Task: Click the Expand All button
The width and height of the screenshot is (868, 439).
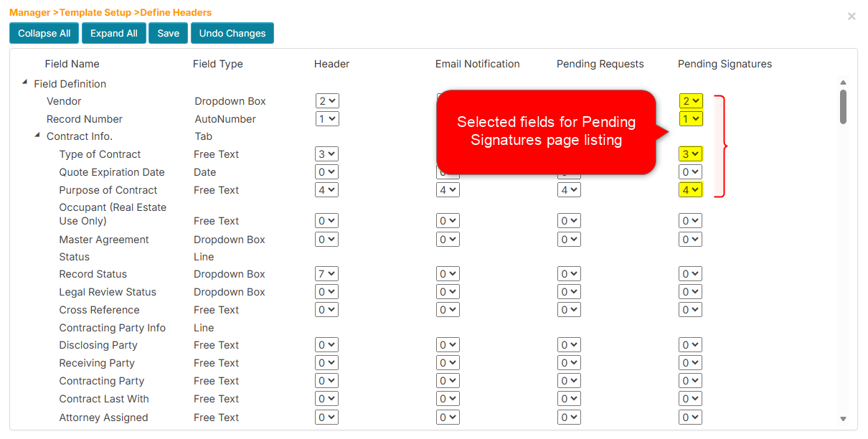Action: pos(113,33)
